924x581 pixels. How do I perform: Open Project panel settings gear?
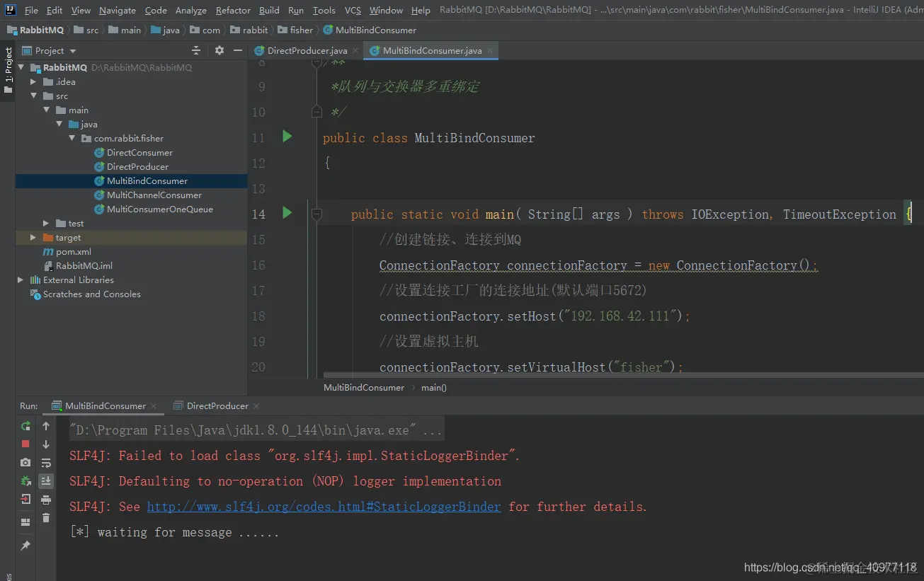coord(219,50)
